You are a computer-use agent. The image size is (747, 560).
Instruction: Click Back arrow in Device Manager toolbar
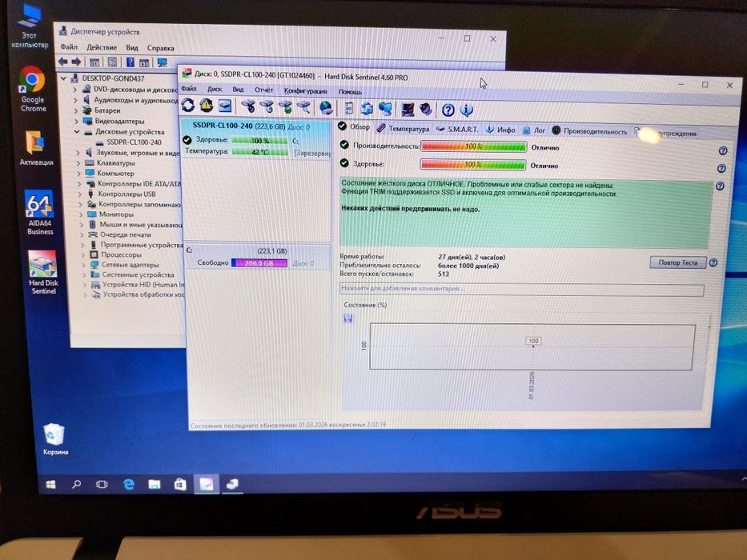coord(63,62)
